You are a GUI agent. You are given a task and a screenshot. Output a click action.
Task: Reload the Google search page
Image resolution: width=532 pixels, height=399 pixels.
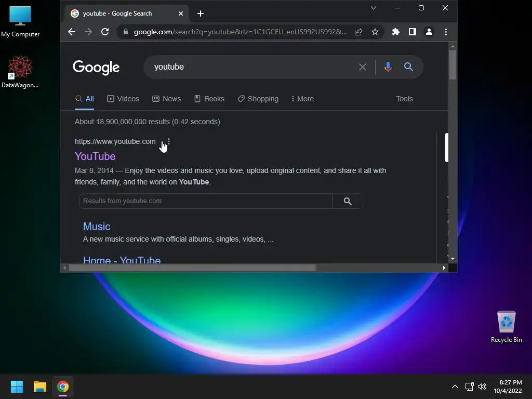[x=105, y=32]
